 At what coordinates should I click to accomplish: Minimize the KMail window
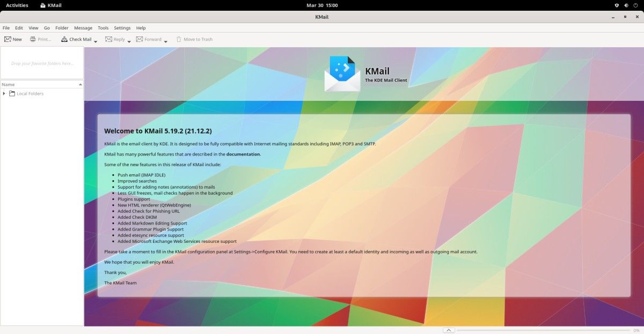pyautogui.click(x=613, y=17)
